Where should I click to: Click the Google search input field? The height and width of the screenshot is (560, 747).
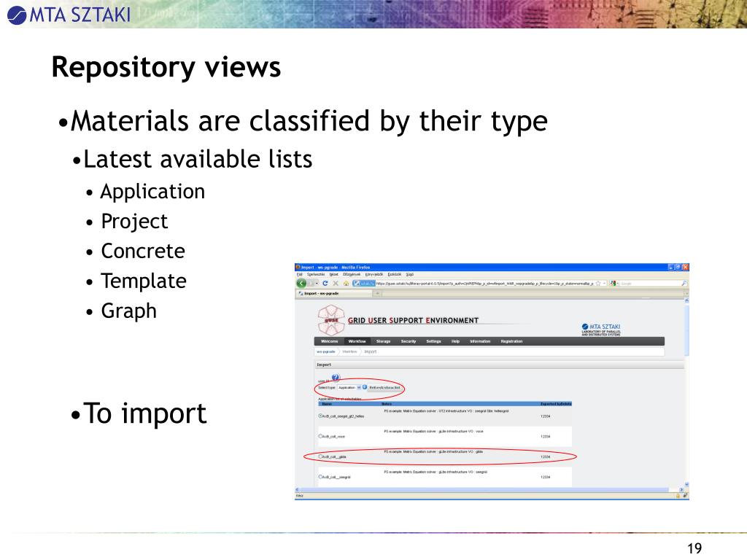649,284
